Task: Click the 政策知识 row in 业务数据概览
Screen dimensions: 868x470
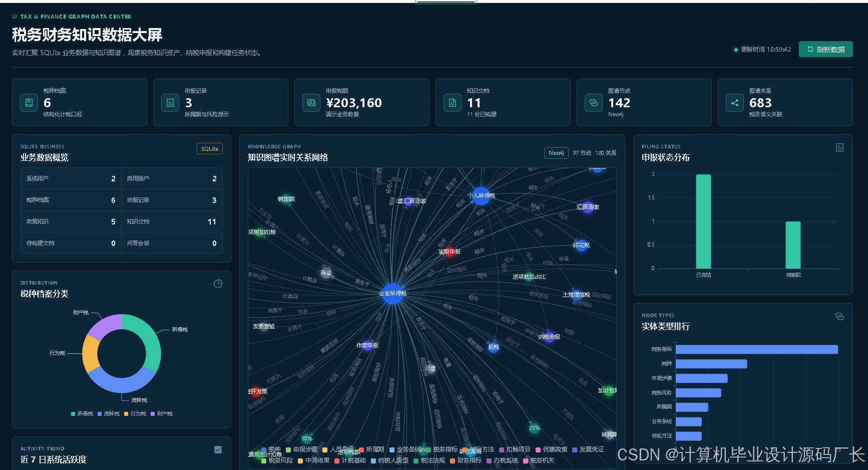Action: click(x=71, y=221)
